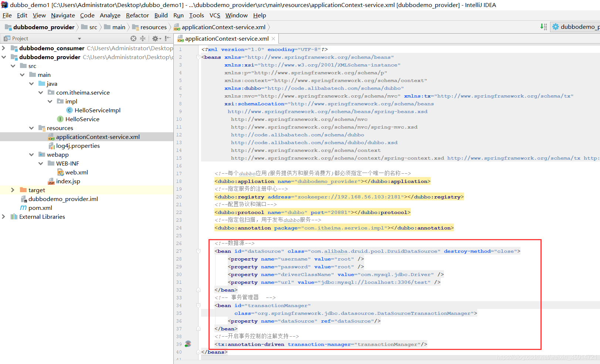Open Project panel settings gear icon
Screen dimensions: 600x364
tap(156, 38)
